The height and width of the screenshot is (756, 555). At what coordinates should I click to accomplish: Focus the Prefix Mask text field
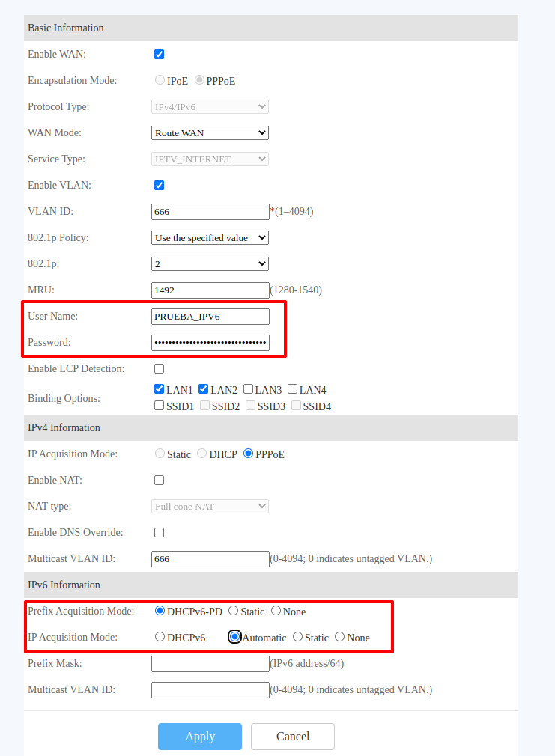pyautogui.click(x=210, y=663)
